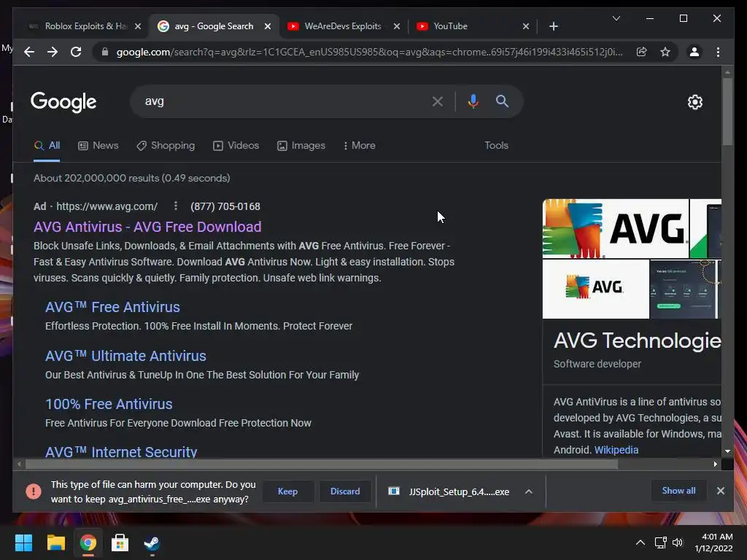Close the YouTube tab

[x=525, y=26]
